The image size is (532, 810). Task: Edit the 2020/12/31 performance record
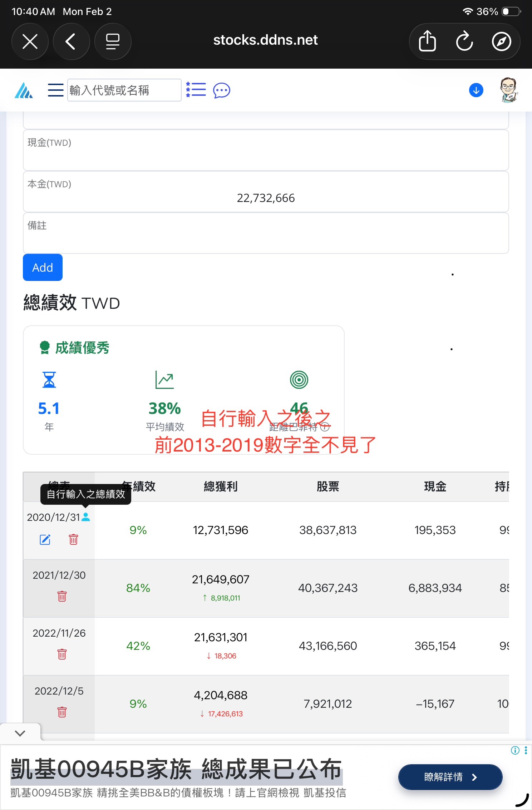[x=45, y=539]
